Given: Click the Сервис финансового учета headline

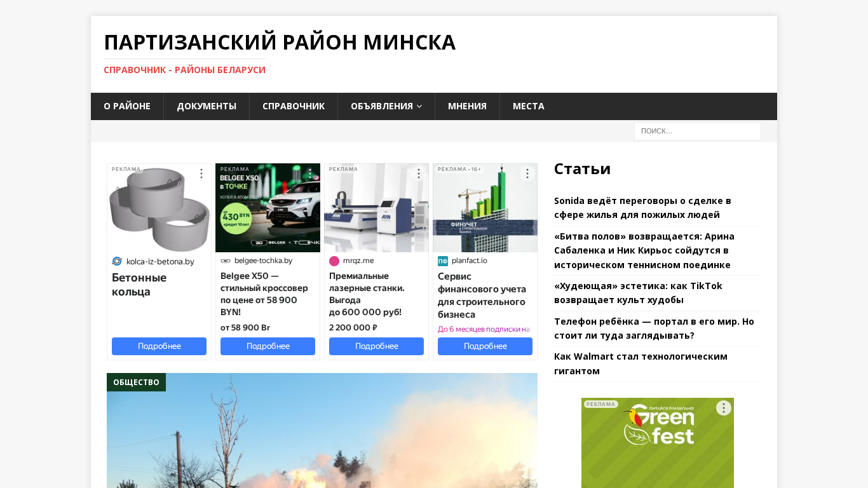Looking at the screenshot, I should [x=482, y=295].
